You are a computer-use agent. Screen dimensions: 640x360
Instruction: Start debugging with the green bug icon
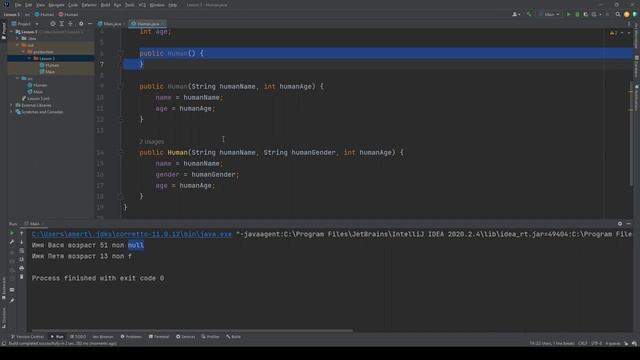click(x=577, y=14)
